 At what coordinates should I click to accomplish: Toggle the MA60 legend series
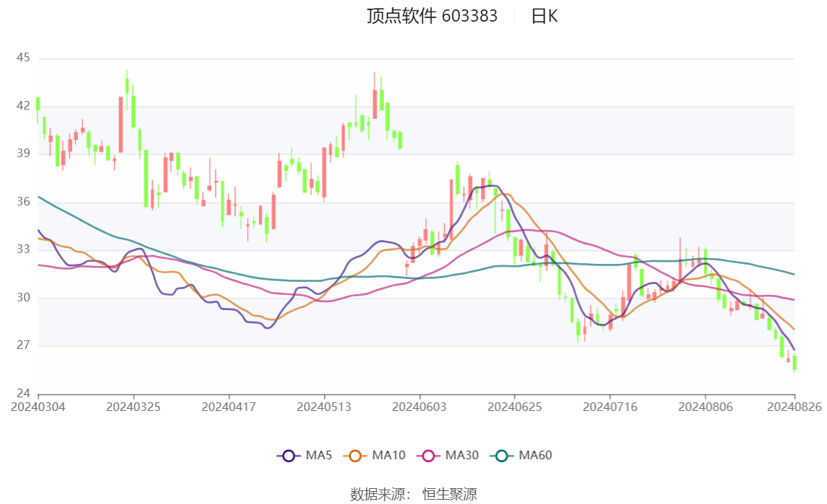[521, 456]
